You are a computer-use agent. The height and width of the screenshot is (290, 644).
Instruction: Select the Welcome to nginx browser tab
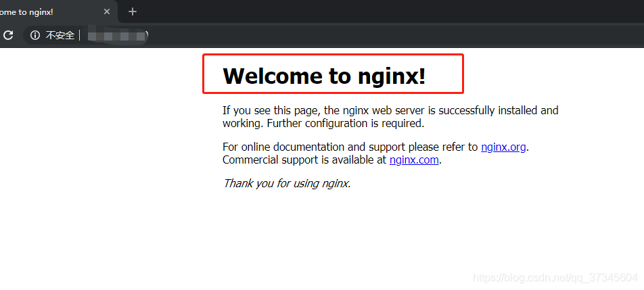coord(57,12)
